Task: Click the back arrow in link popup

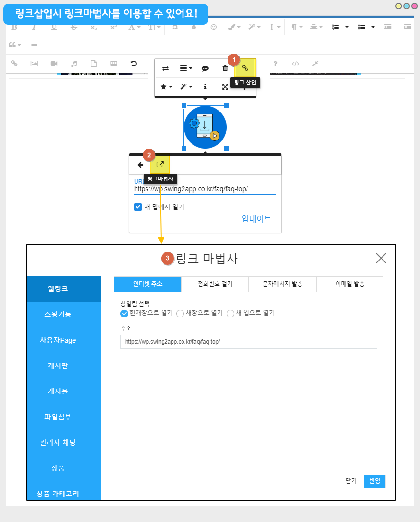Action: pyautogui.click(x=140, y=165)
